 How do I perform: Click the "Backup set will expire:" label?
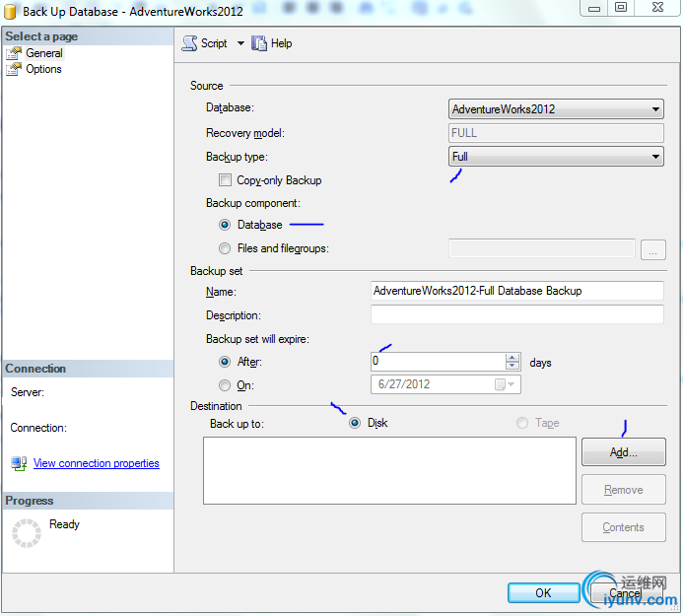click(257, 339)
